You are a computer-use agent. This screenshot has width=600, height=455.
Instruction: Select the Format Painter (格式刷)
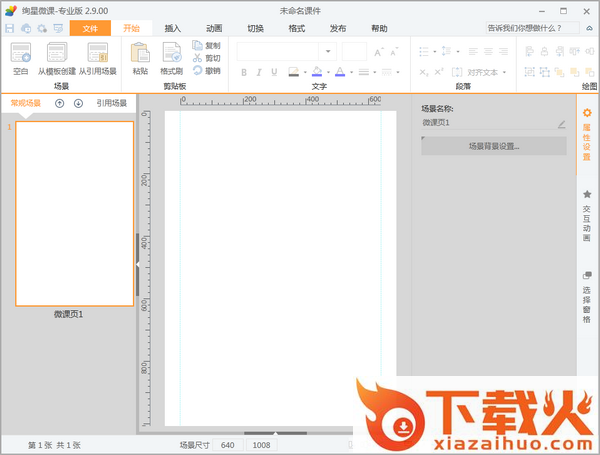click(171, 59)
